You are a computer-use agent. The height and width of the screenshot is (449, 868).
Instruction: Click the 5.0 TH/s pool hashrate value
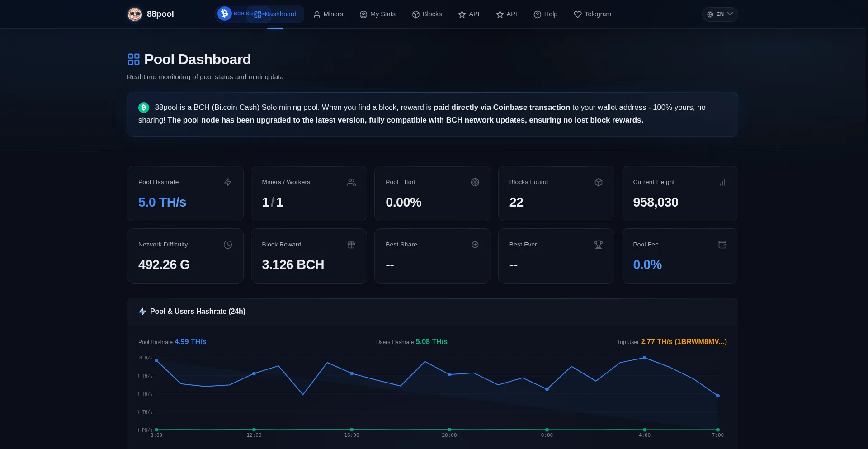click(162, 202)
